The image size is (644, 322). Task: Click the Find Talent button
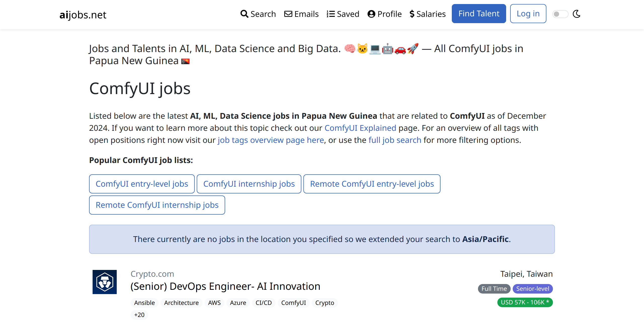tap(479, 14)
